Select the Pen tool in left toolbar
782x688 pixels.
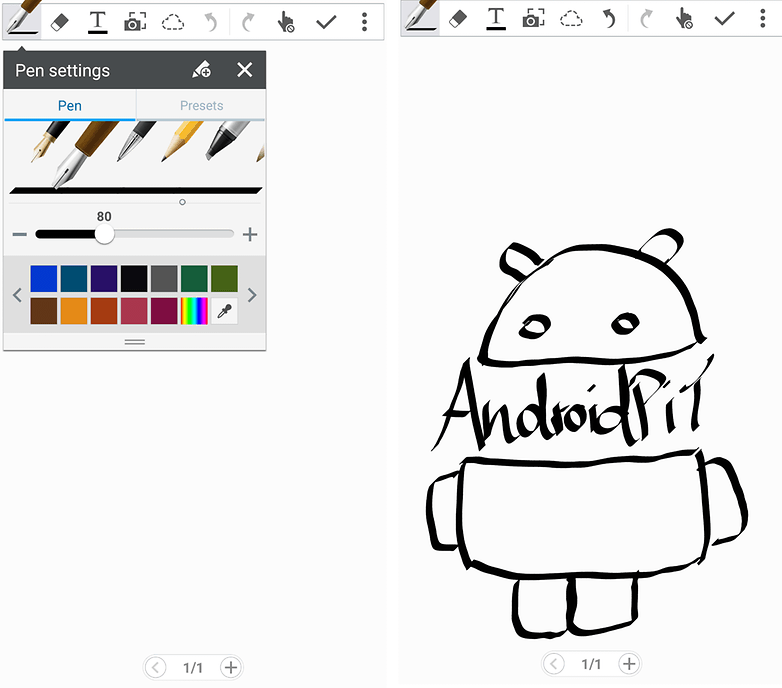tap(22, 20)
